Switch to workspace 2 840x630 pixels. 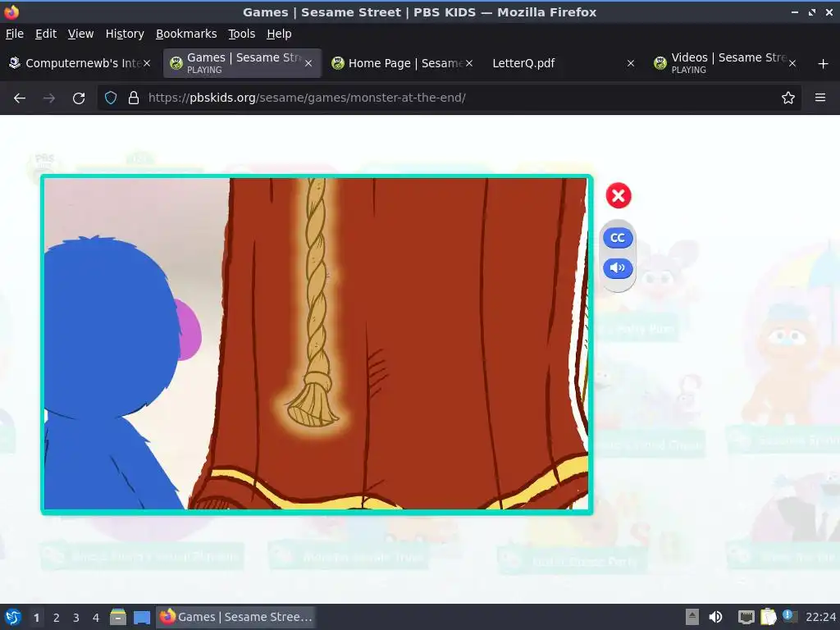pos(57,618)
